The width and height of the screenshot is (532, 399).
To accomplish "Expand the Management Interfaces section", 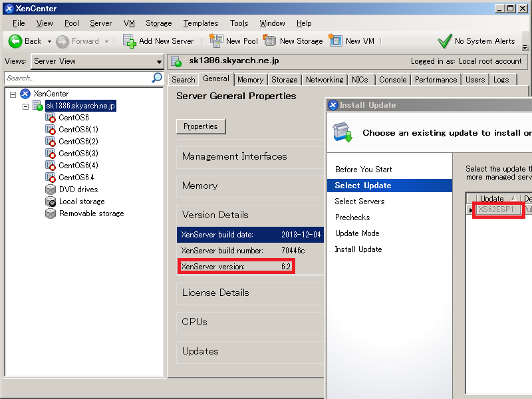I will (250, 156).
